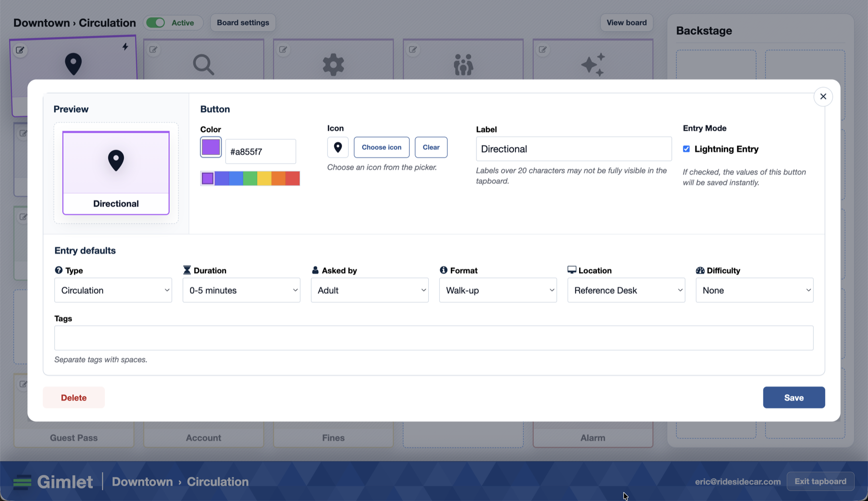
Task: Click the Directional preview tile
Action: pyautogui.click(x=116, y=173)
